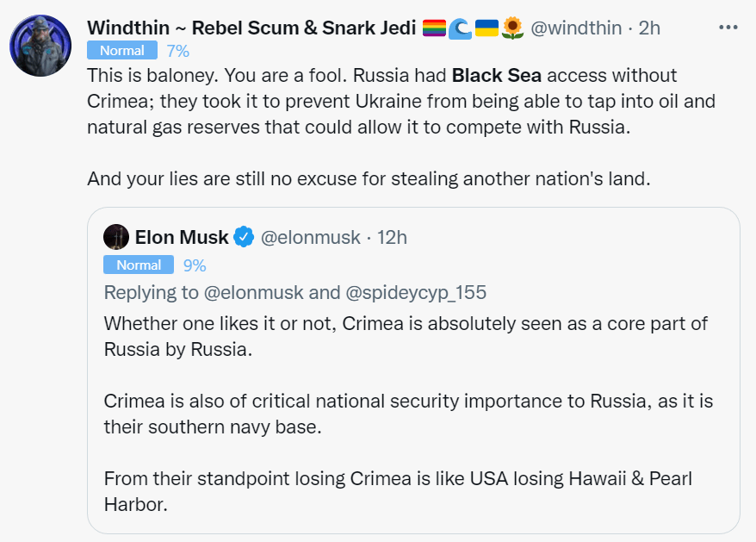The height and width of the screenshot is (542, 756).
Task: Click the 9% score label
Action: 195,265
